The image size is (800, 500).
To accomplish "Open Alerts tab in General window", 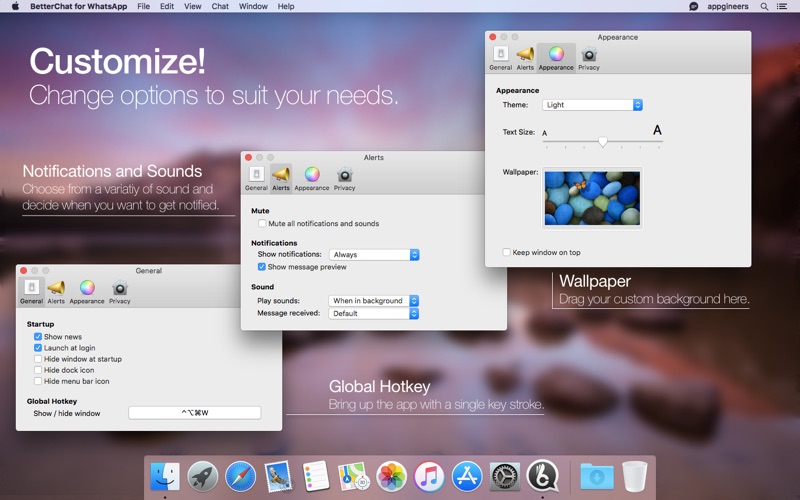I will [x=56, y=290].
